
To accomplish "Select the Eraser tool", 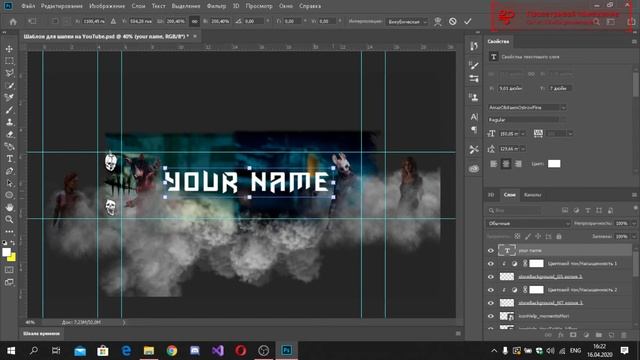I will [9, 134].
